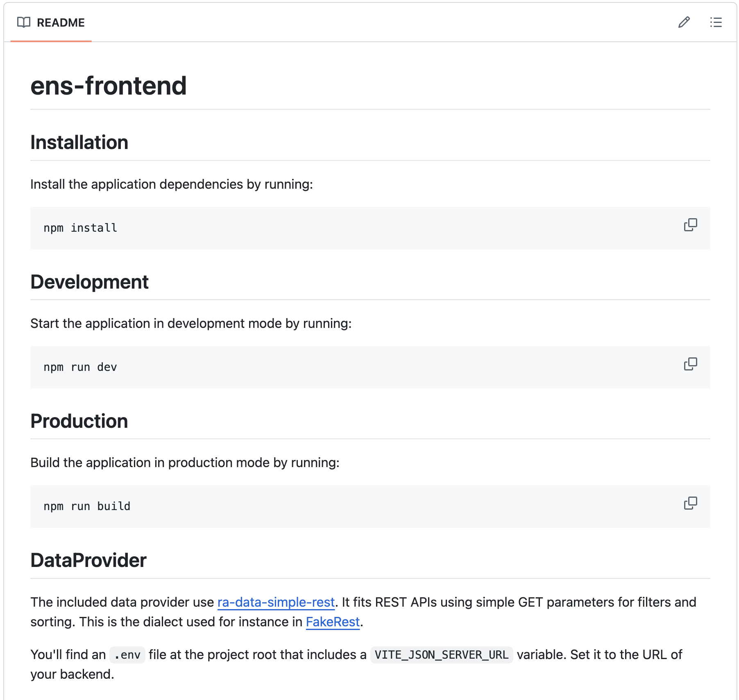Click the ens-frontend title heading
Screen dimensions: 739x700
109,86
